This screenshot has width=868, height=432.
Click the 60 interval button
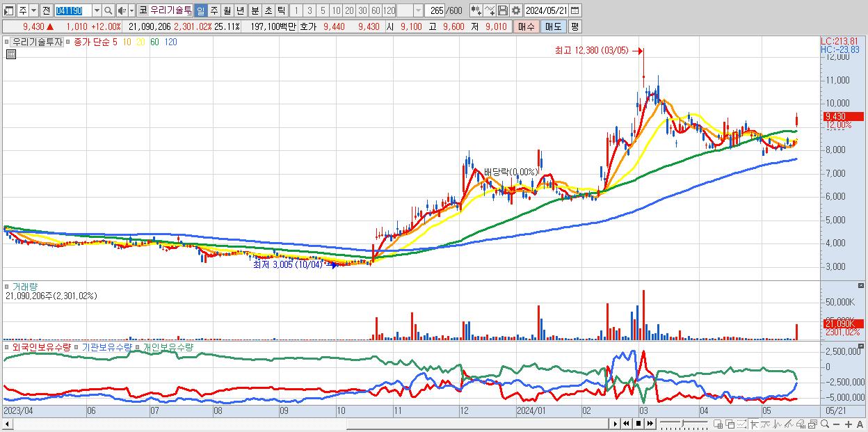click(376, 10)
